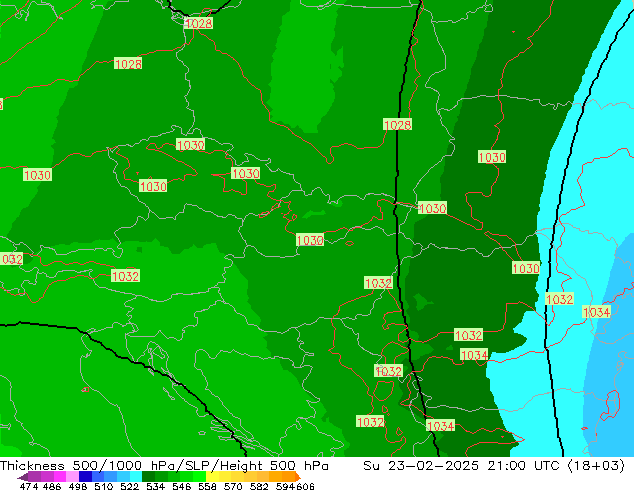The height and width of the screenshot is (490, 634).
Task: Click the 'Thickness 500/1000 hPa/SLP/Height 500 hPa' title
Action: 164,466
